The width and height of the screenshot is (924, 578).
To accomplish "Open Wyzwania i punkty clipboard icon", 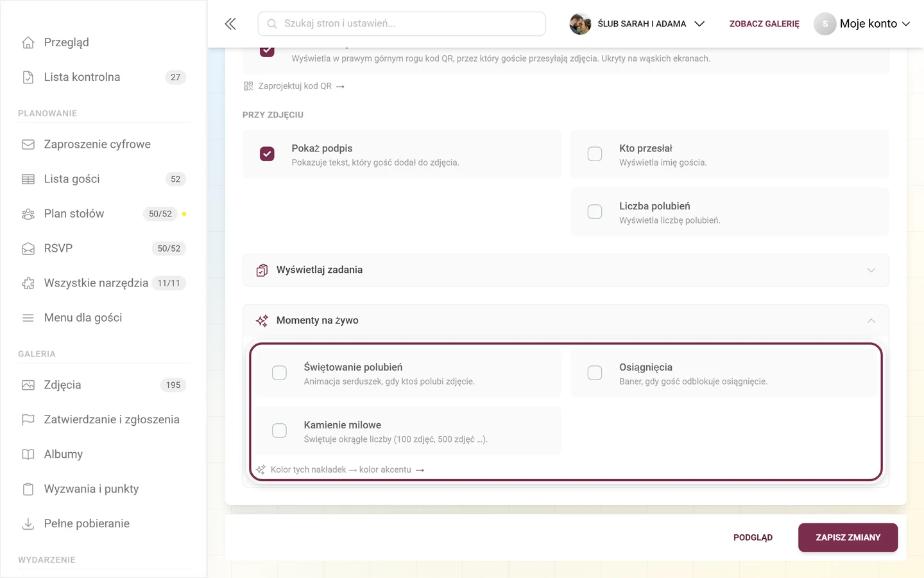I will point(28,489).
